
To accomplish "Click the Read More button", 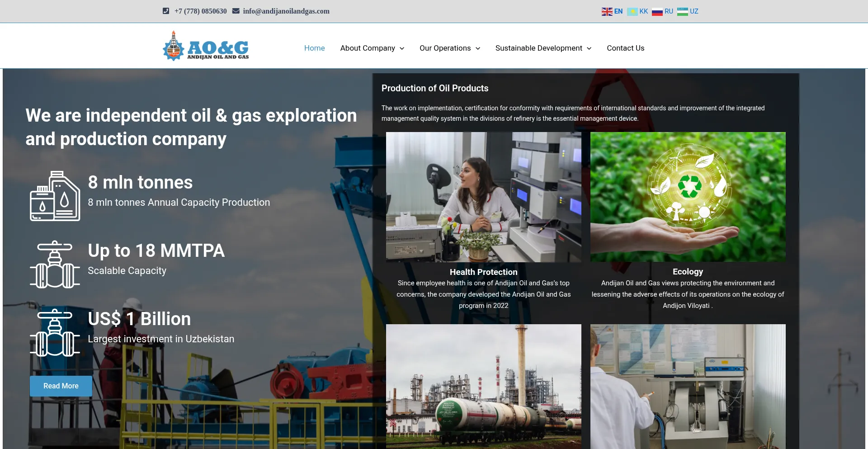I will [x=61, y=386].
